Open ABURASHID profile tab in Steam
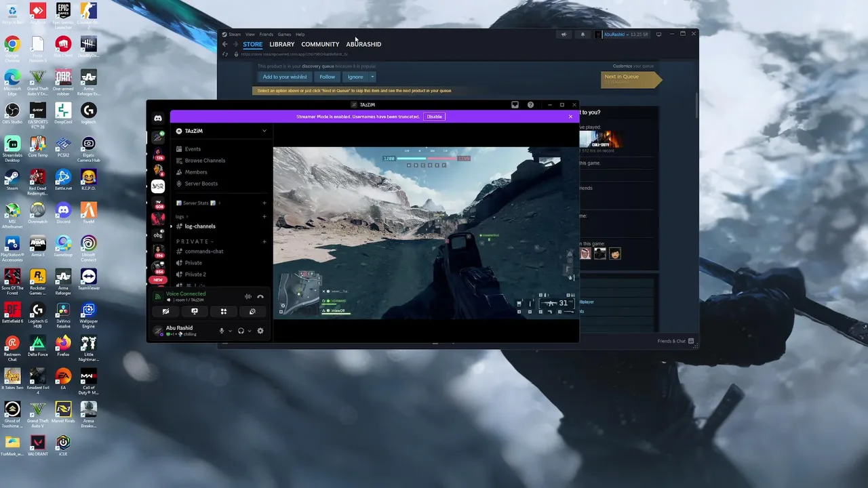868x488 pixels. point(363,44)
